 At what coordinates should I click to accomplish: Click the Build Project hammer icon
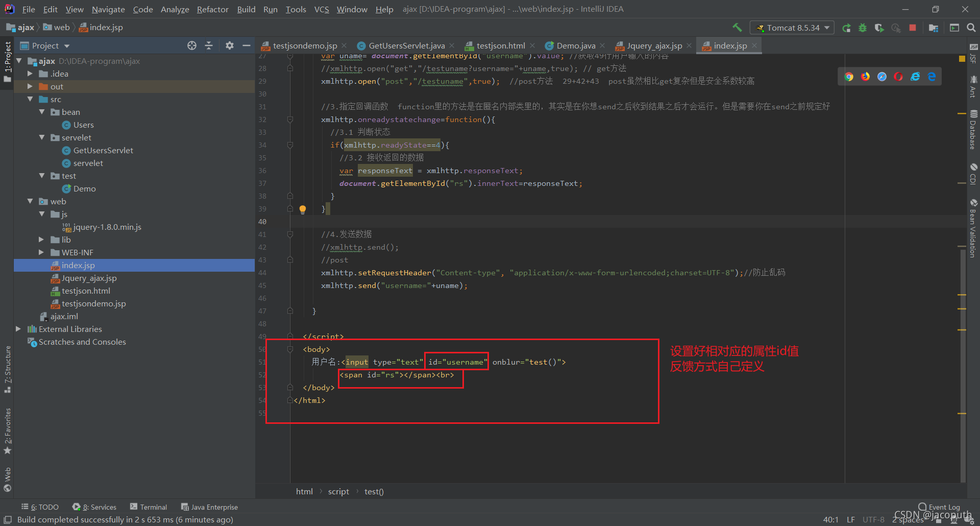pyautogui.click(x=737, y=28)
